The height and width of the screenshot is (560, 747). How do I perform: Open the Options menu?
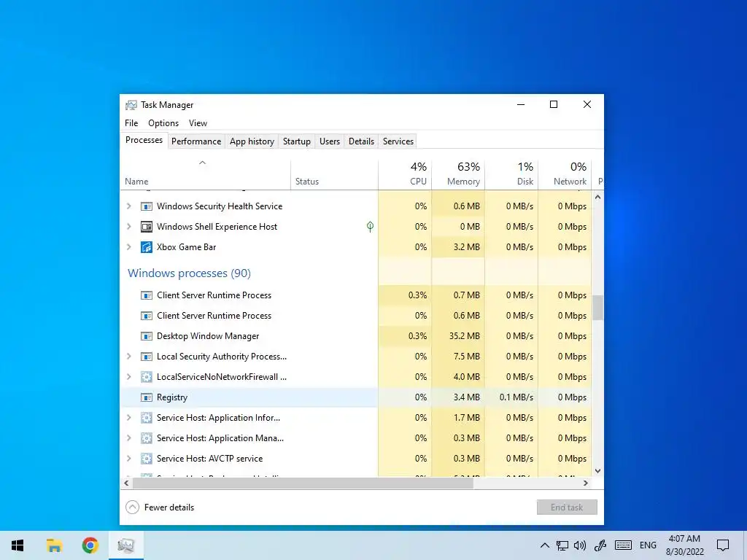(x=163, y=123)
